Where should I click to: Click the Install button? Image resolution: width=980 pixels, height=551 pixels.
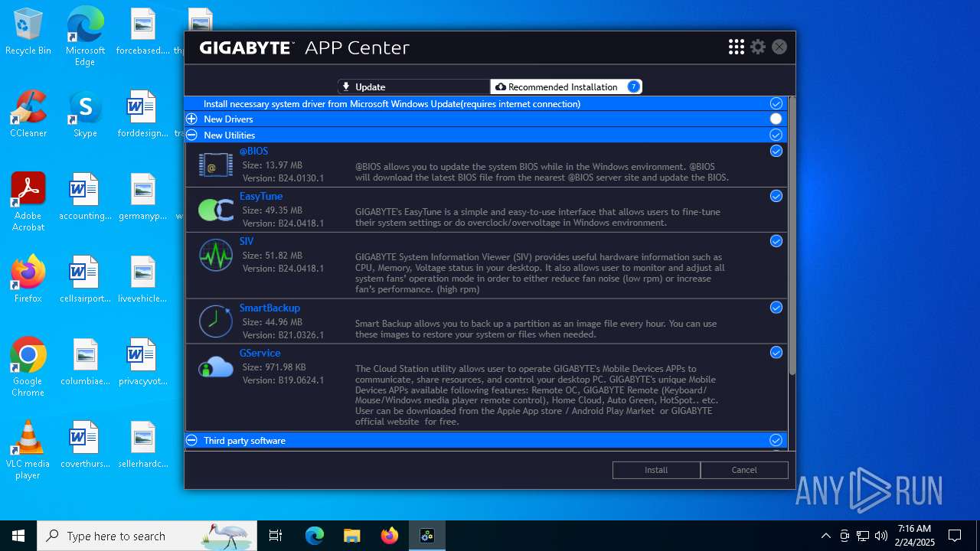coord(656,470)
